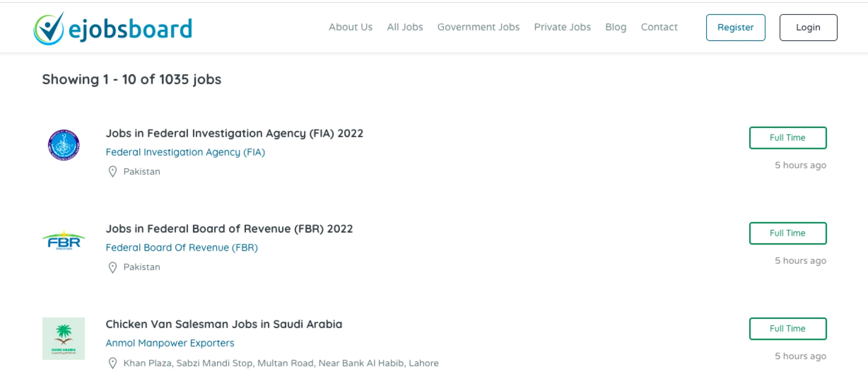Open Government Jobs section

coord(478,27)
